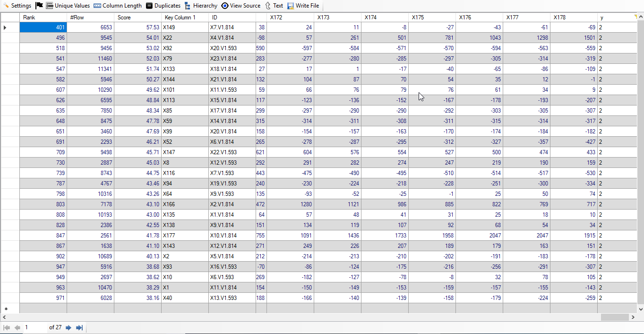644x334 pixels.
Task: Select the Key Column 1 cell X149
Action: pos(184,27)
